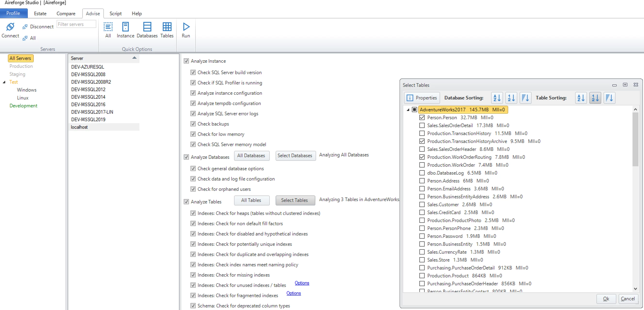Check the Sales.SalesOrderDetail table checkbox
This screenshot has width=644, height=310.
[422, 125]
